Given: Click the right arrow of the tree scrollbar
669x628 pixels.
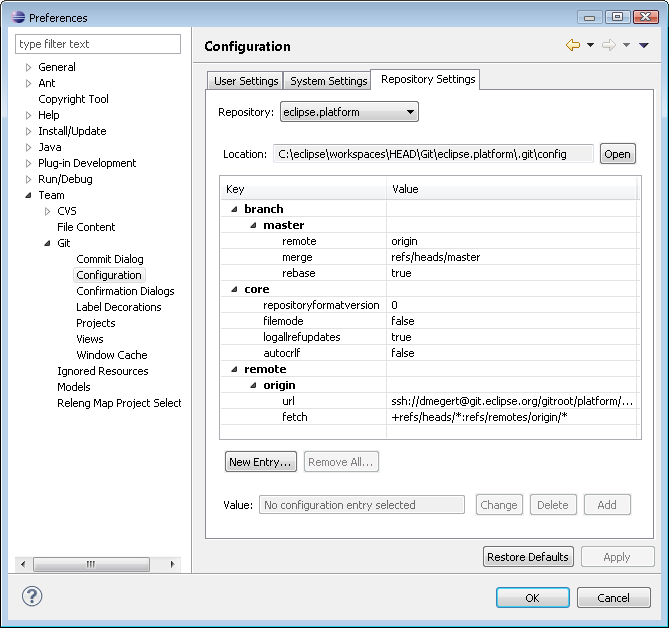Looking at the screenshot, I should click(x=172, y=564).
